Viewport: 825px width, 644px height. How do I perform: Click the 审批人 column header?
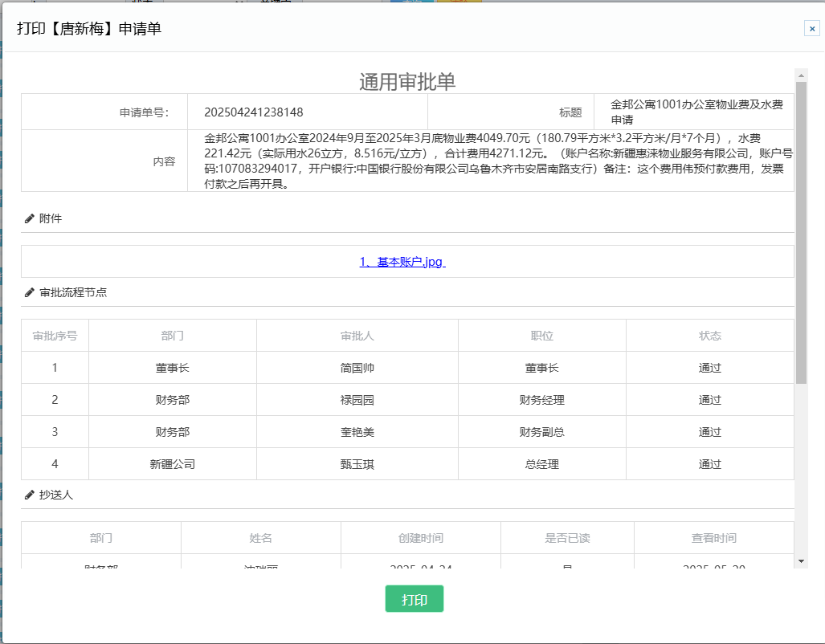[357, 336]
